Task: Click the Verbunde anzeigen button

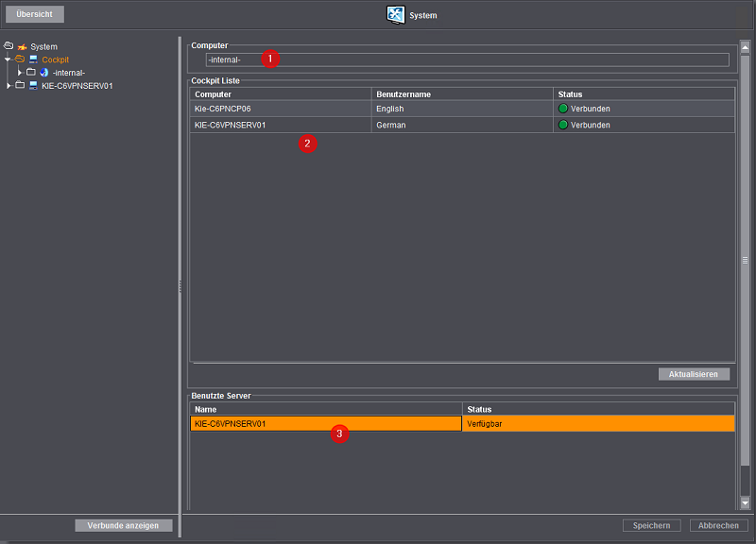Action: [124, 525]
